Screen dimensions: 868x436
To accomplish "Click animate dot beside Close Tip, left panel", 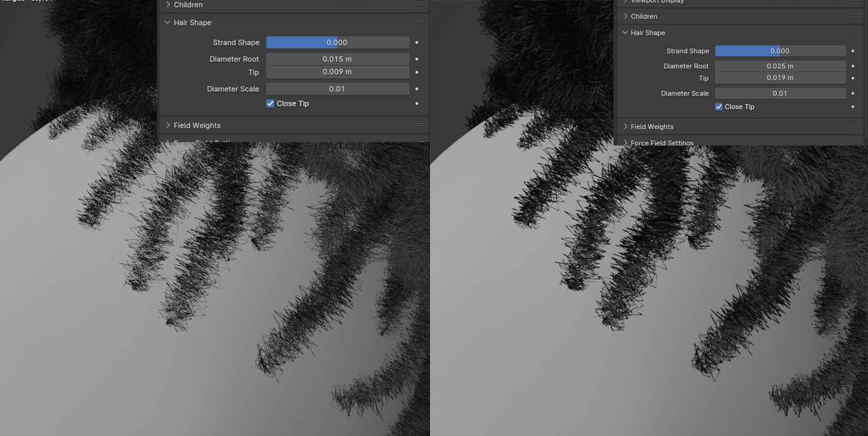I will click(x=417, y=104).
